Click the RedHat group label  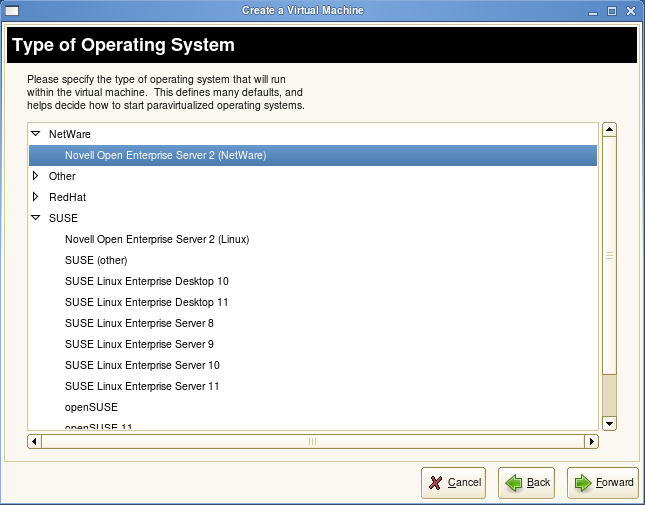click(67, 197)
